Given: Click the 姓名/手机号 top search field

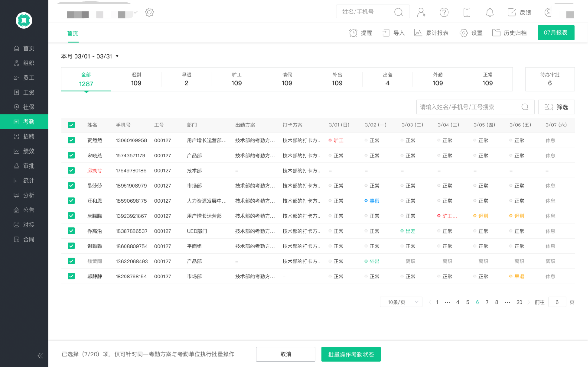Looking at the screenshot, I should 373,12.
